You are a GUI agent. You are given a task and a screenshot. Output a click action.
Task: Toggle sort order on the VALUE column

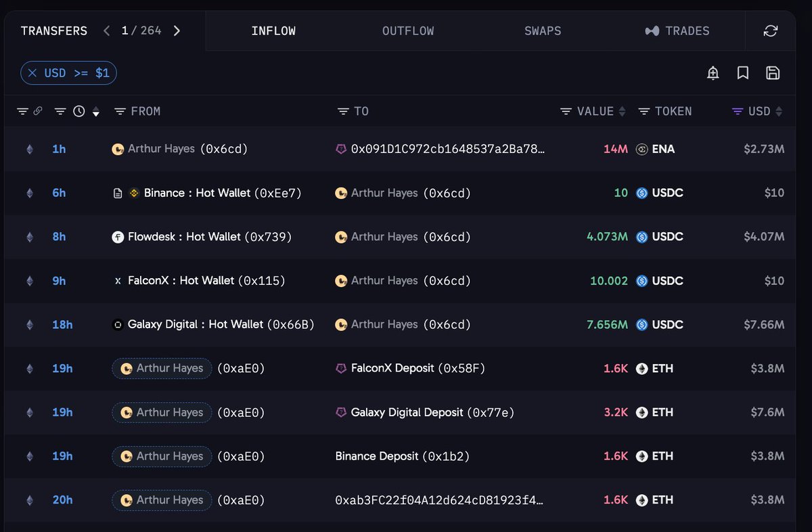623,112
